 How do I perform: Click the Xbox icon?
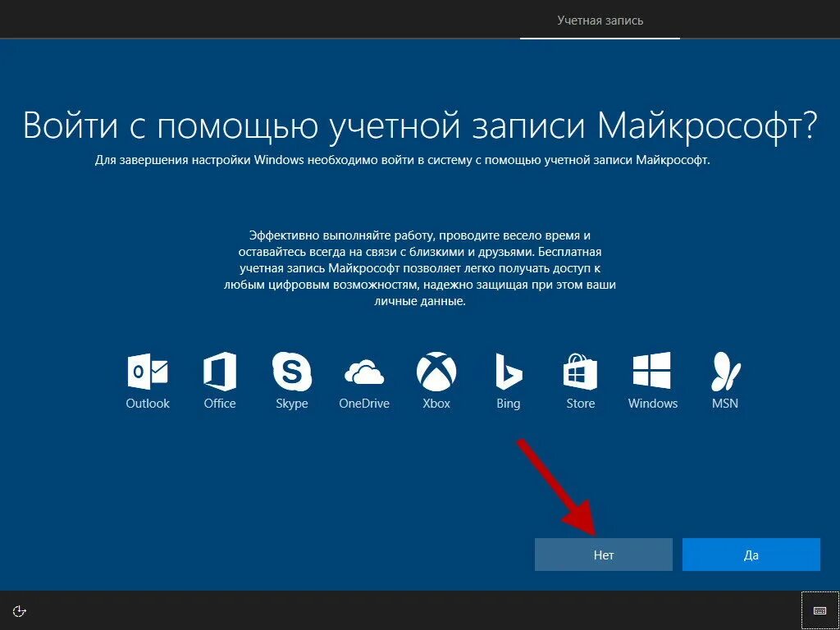(x=436, y=372)
